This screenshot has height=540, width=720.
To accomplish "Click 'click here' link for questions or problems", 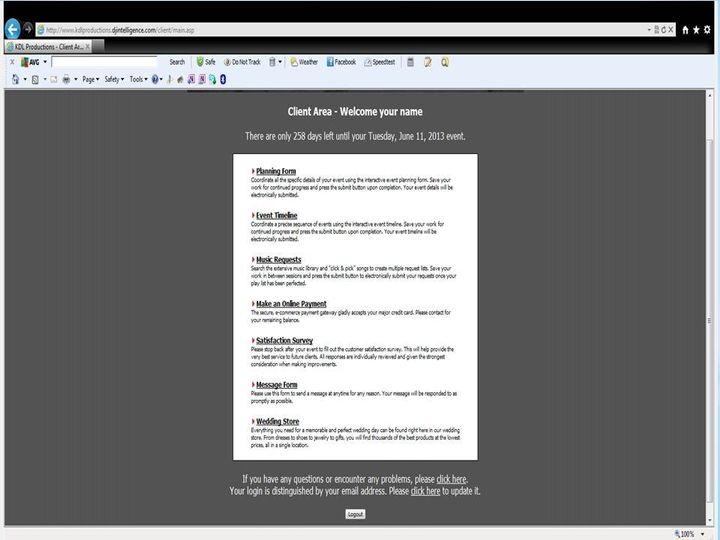I will (x=451, y=479).
